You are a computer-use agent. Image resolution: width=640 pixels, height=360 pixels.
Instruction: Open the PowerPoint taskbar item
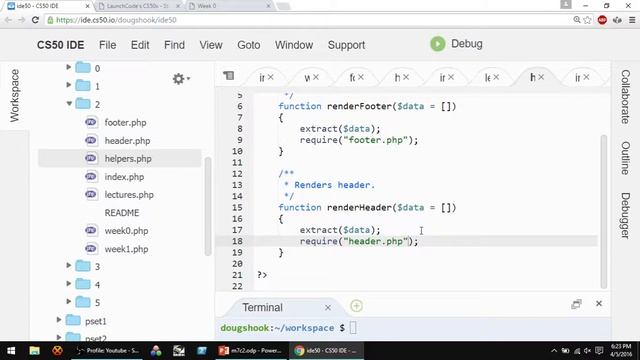251,351
